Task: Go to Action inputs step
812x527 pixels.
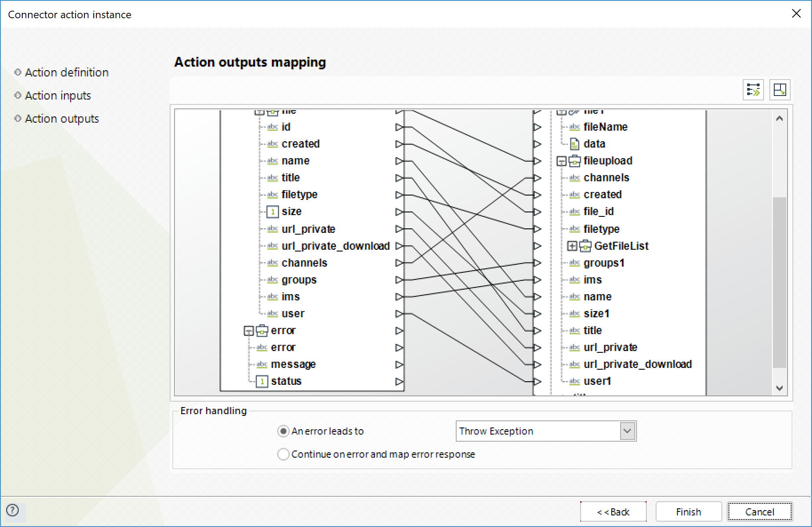Action: (58, 96)
